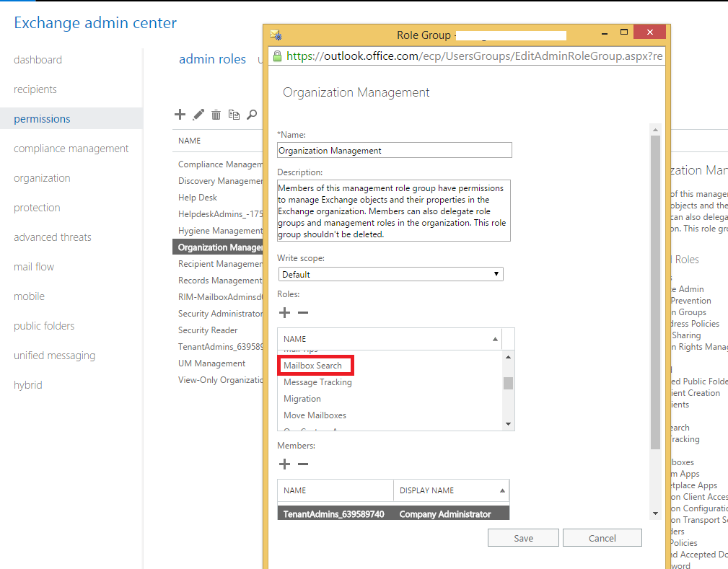The height and width of the screenshot is (569, 728).
Task: Open dashboard in left navigation
Action: (x=38, y=60)
